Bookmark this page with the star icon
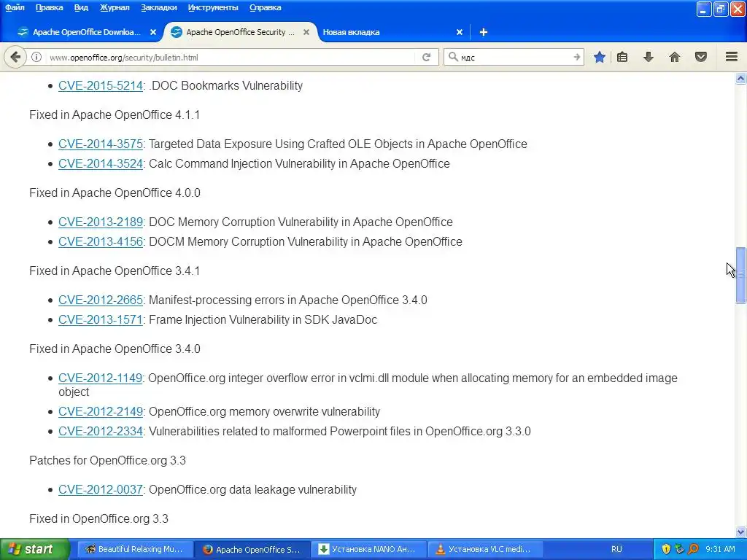 (x=600, y=57)
